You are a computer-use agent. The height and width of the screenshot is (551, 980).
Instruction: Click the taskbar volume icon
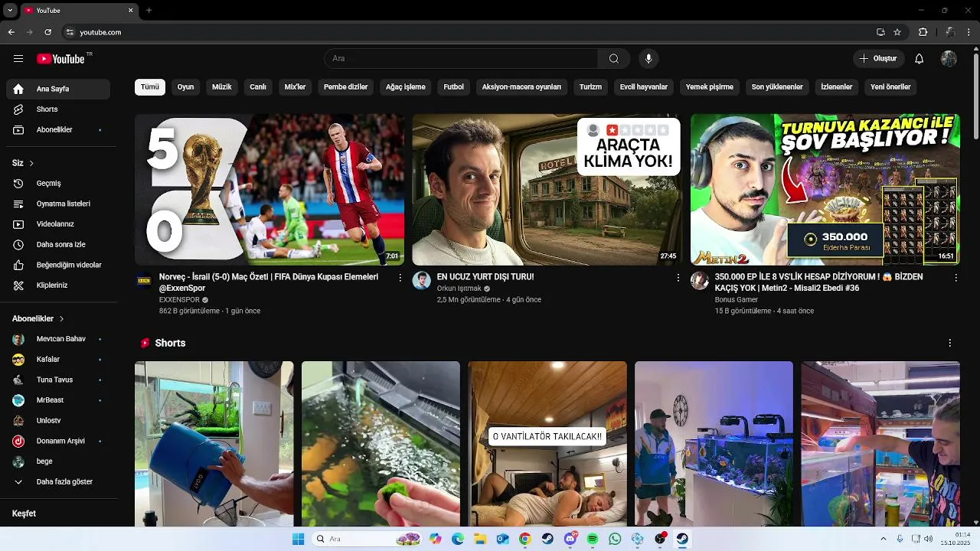[929, 539]
